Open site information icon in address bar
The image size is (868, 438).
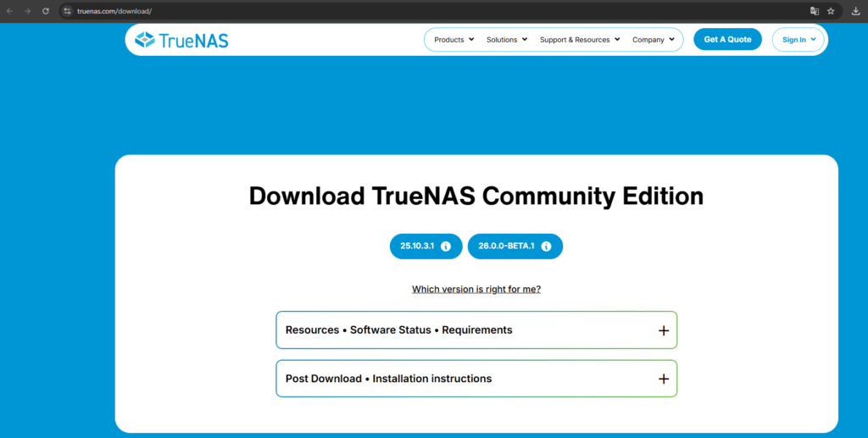(67, 11)
